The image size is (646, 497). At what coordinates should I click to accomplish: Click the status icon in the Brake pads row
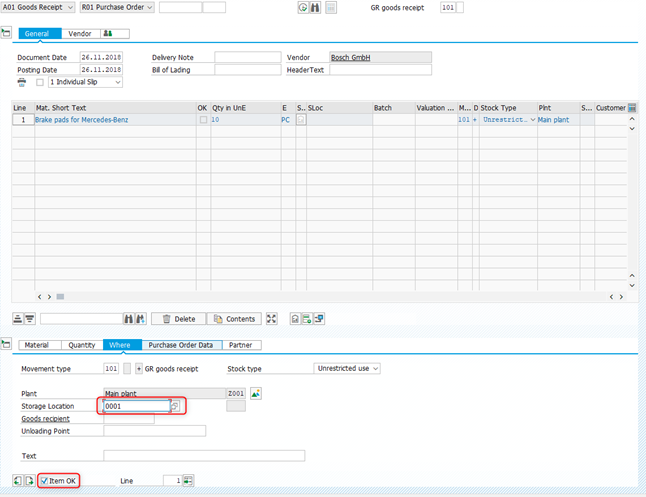[301, 120]
